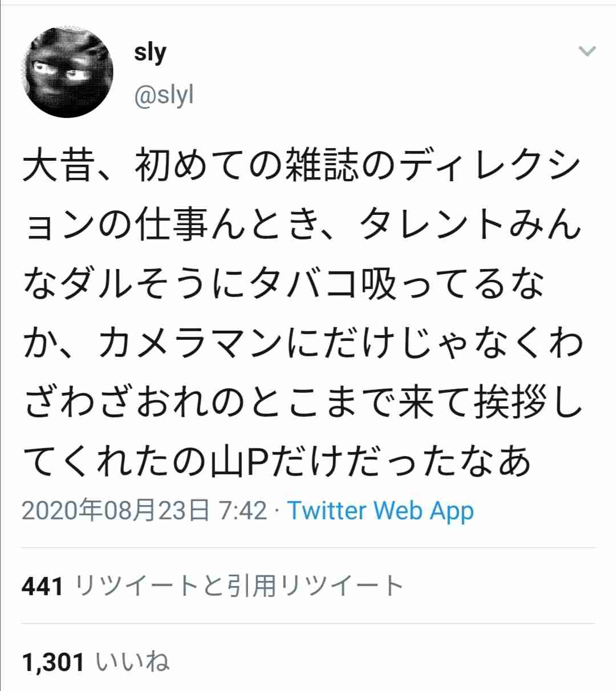View the 1,301 likes count
The image size is (616, 691).
pyautogui.click(x=53, y=662)
